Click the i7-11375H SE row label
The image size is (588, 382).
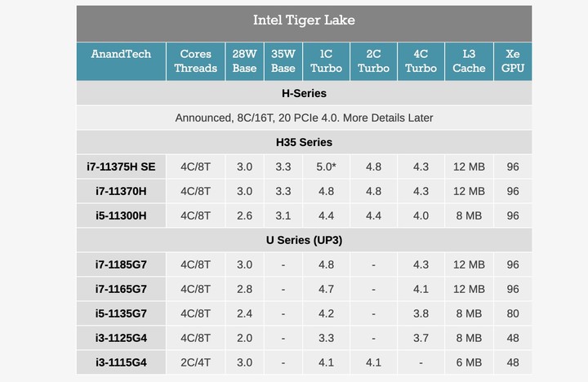(121, 167)
